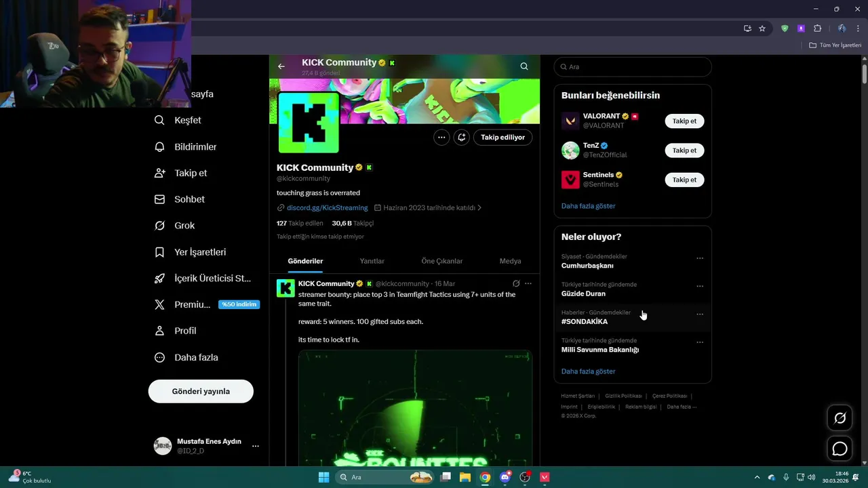Open TenZ suggested account avatar
The image size is (868, 488).
tap(570, 150)
